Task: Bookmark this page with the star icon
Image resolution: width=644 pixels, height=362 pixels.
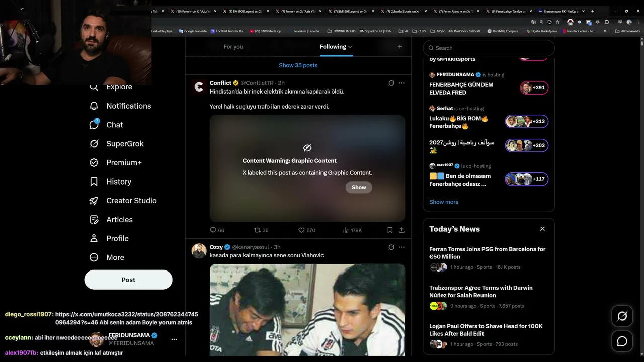Action: [x=557, y=22]
